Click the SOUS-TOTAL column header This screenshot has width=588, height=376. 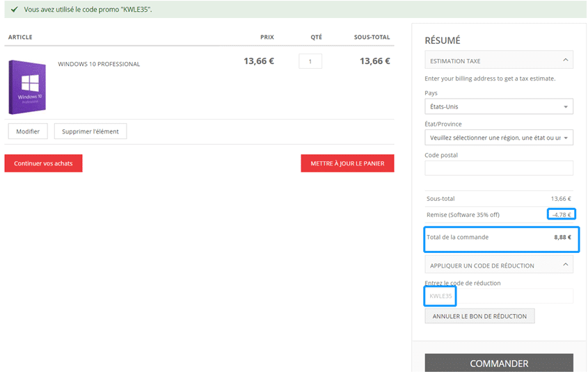pyautogui.click(x=372, y=37)
